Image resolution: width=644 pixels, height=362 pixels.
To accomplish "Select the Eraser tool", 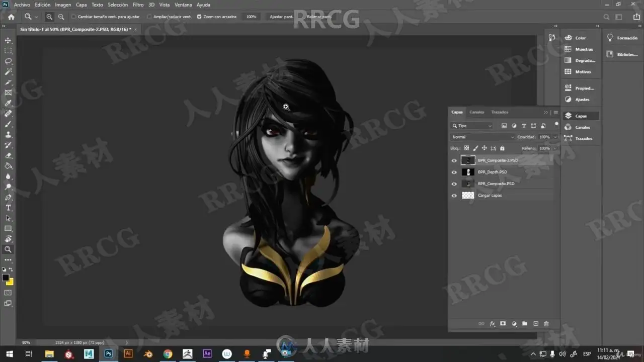I will pyautogui.click(x=8, y=155).
